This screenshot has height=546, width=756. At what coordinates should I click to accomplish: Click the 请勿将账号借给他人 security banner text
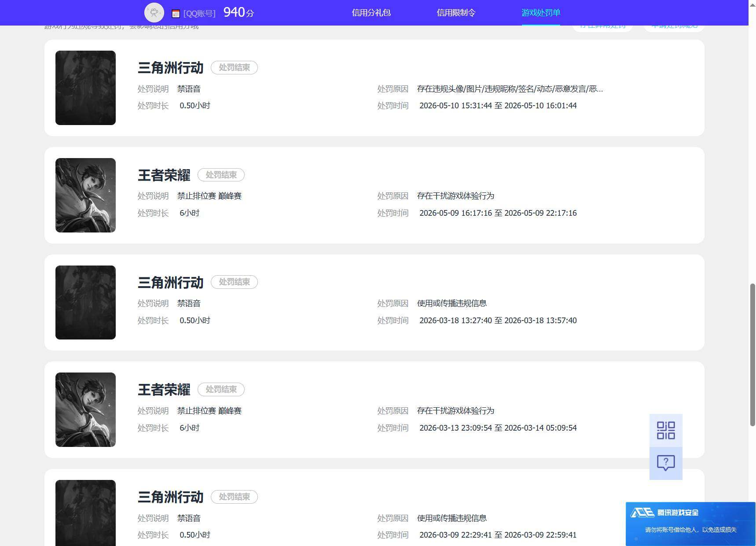pos(690,530)
